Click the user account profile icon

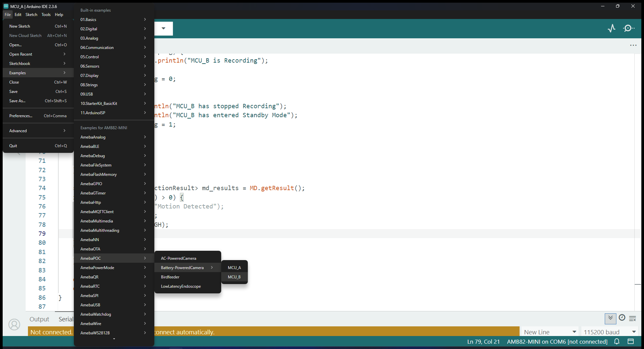coord(14,324)
